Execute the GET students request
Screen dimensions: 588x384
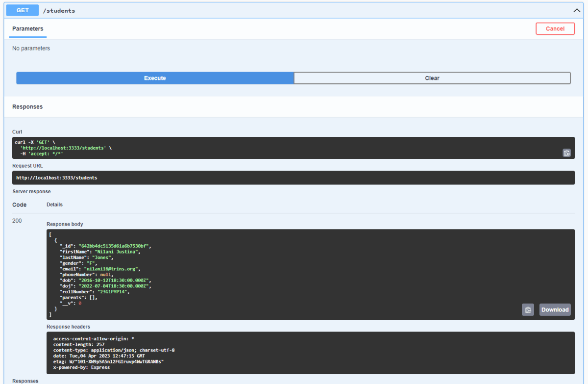155,78
